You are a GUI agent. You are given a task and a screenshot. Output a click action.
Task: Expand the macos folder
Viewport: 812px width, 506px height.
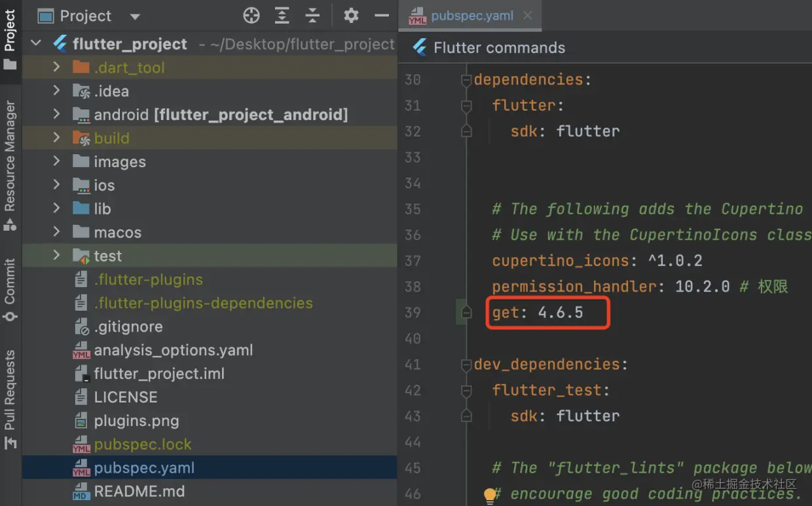click(56, 232)
